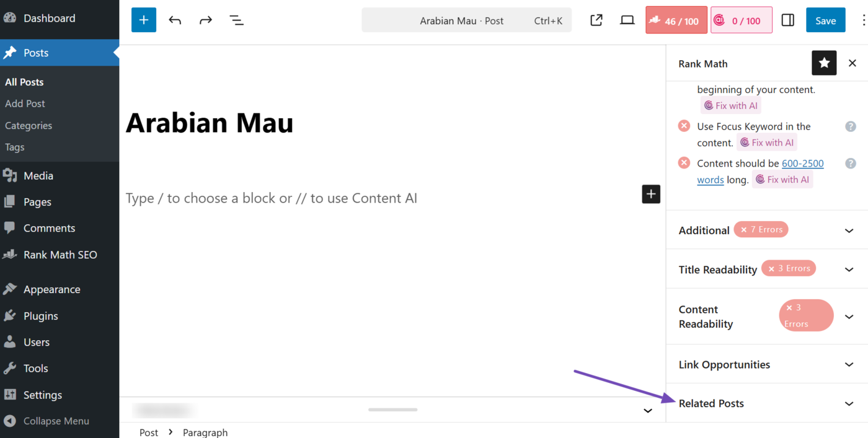Open the Media menu in sidebar
Screen dimensions: 868x438
click(38, 176)
